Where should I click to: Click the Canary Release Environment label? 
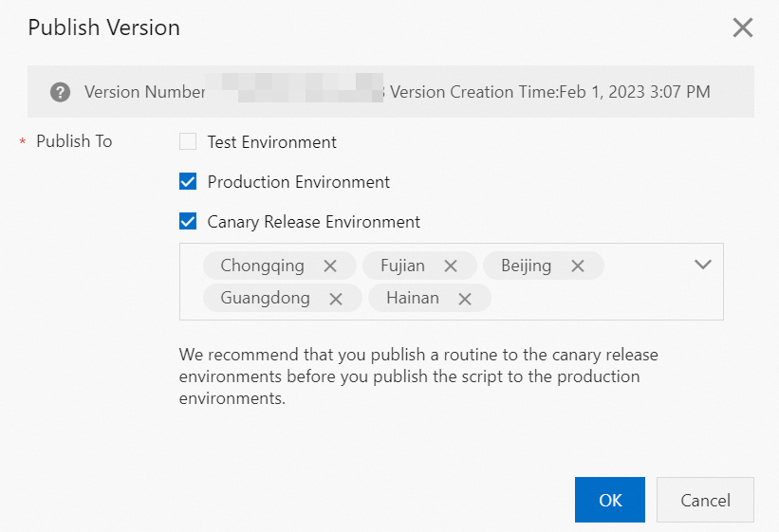[x=314, y=222]
